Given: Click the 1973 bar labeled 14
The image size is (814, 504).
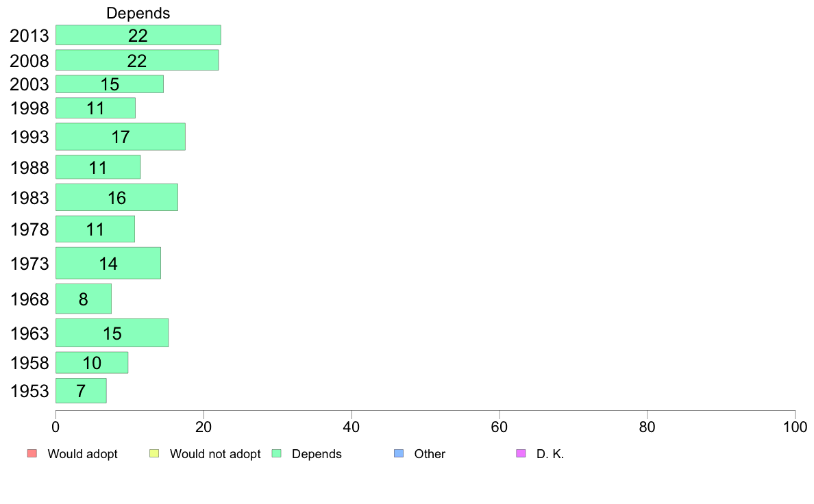Looking at the screenshot, I should pyautogui.click(x=108, y=263).
